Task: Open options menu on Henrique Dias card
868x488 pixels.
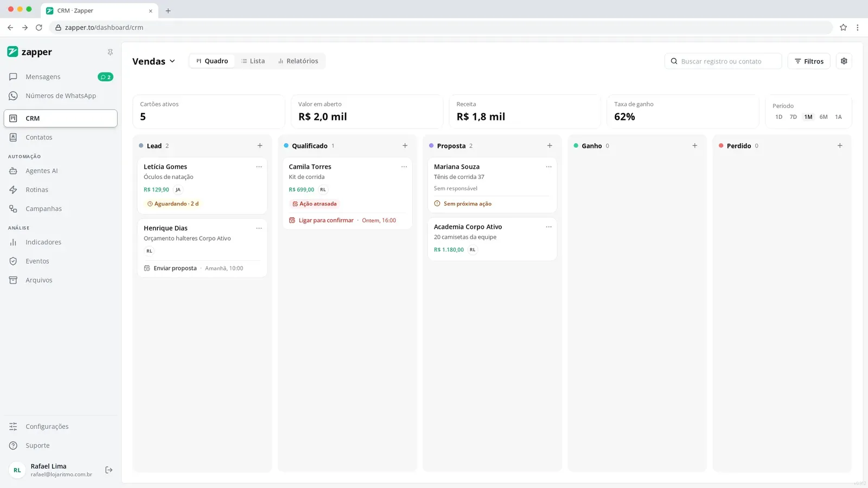Action: pos(259,228)
